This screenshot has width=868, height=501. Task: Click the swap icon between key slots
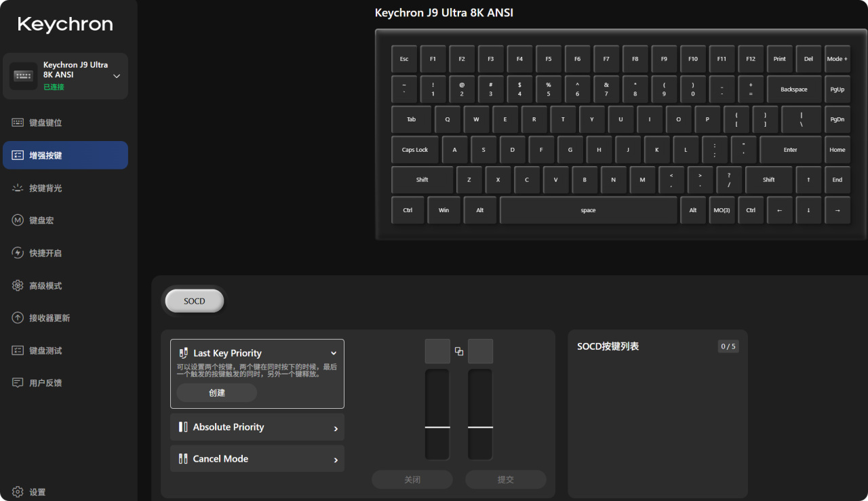pyautogui.click(x=459, y=351)
